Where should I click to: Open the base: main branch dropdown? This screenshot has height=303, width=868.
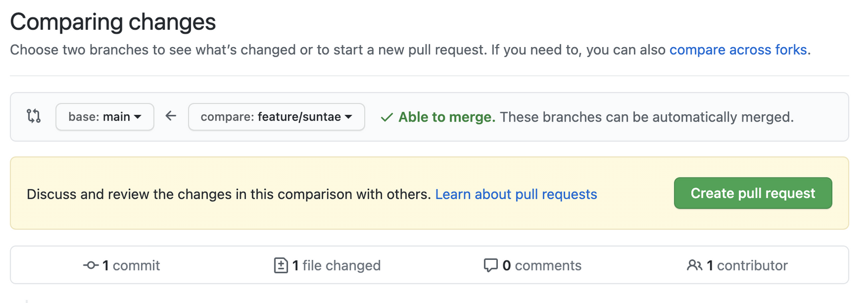click(105, 117)
